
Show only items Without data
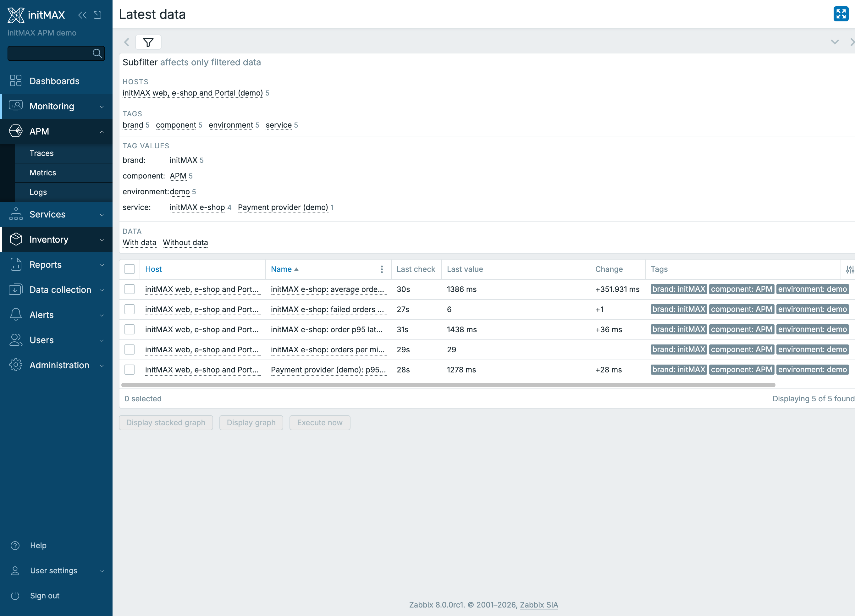click(185, 242)
